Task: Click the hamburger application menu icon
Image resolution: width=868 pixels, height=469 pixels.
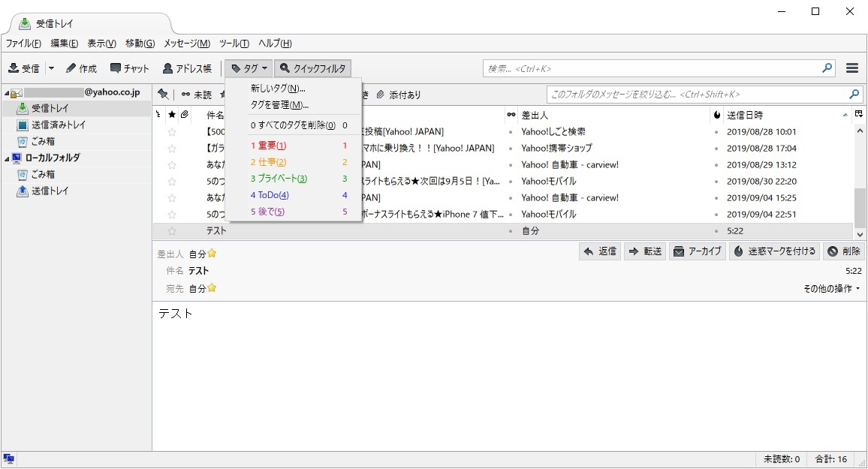Action: (x=852, y=68)
